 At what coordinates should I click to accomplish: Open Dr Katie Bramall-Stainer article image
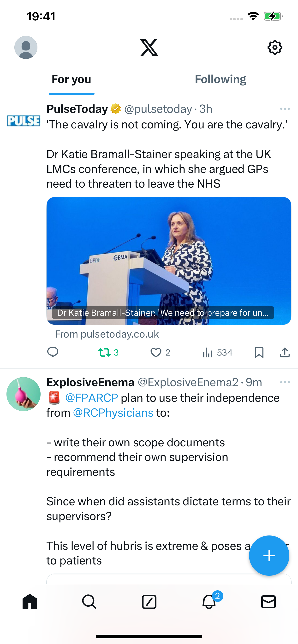coord(169,261)
